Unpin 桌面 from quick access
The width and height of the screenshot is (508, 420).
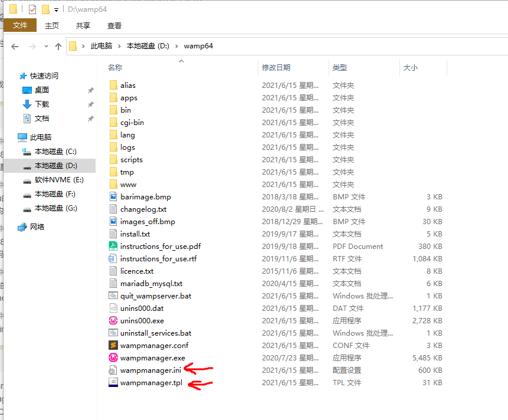(90, 90)
